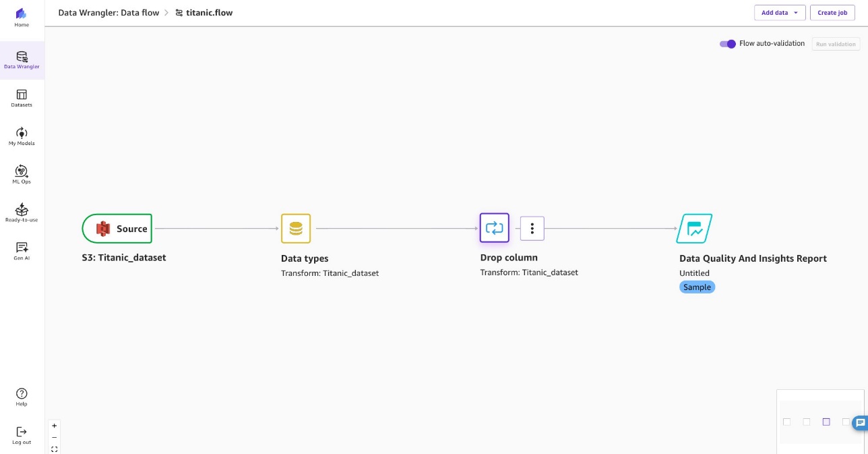
Task: Zoom in on the flow canvas
Action: pos(55,426)
